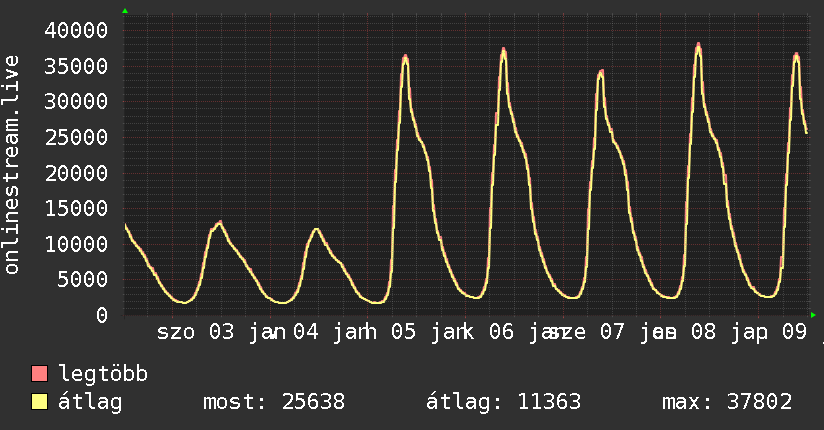
Task: Click the 07 date label on x-axis
Action: (x=612, y=332)
